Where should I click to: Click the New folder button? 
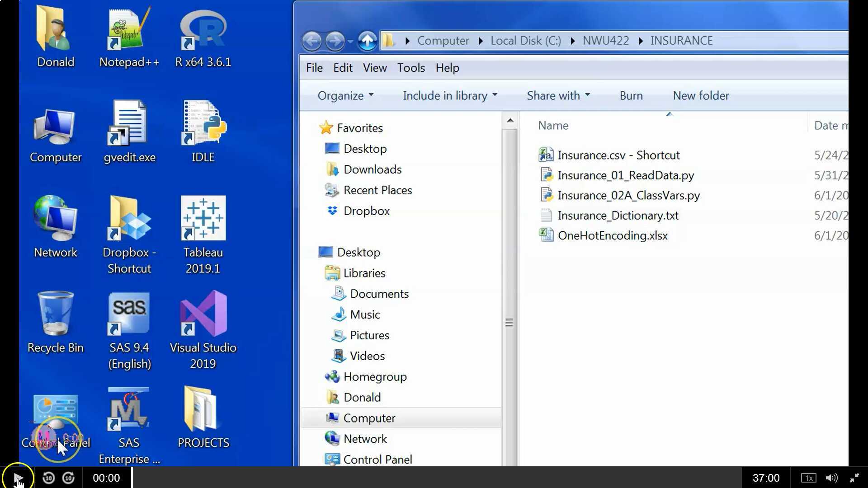click(700, 96)
